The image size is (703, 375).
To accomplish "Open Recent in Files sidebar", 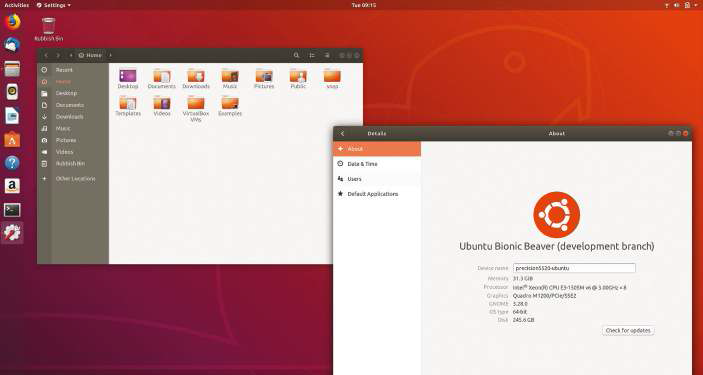I will click(x=73, y=70).
